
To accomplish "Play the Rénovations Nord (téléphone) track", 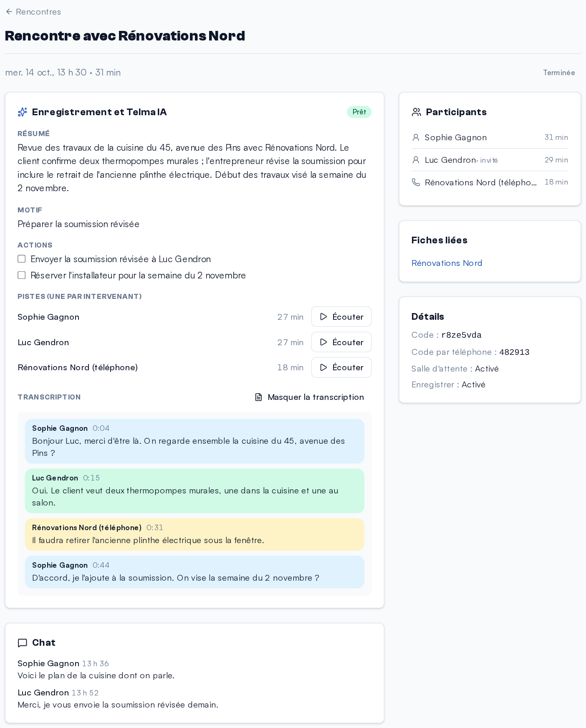I will tap(341, 367).
